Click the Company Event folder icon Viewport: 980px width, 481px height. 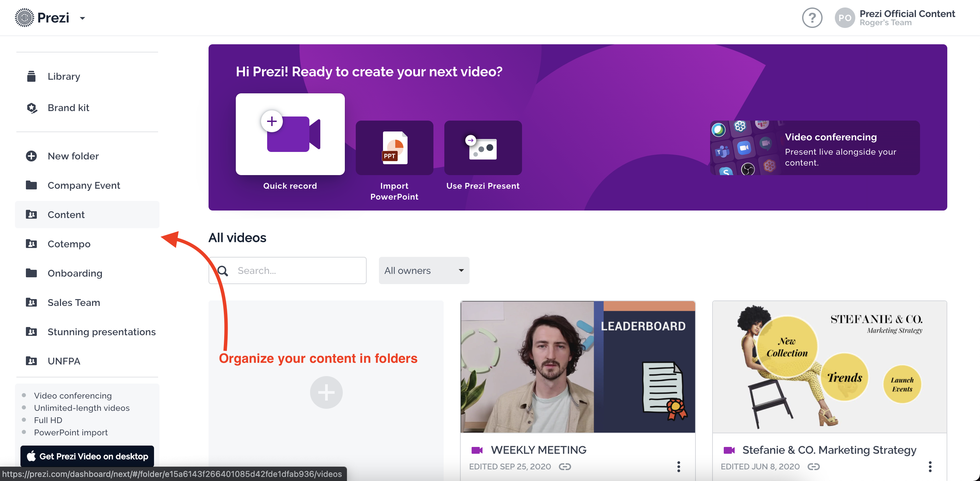click(x=31, y=185)
